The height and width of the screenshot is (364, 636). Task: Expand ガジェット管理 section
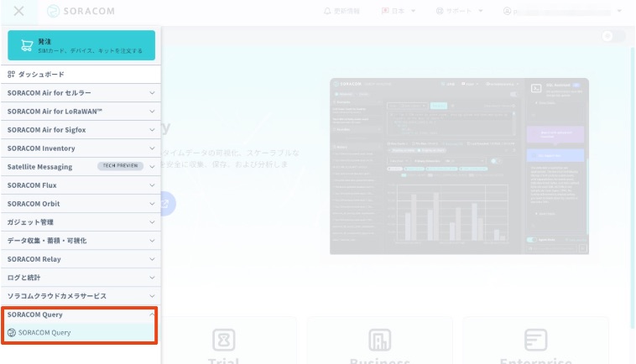[x=81, y=222]
